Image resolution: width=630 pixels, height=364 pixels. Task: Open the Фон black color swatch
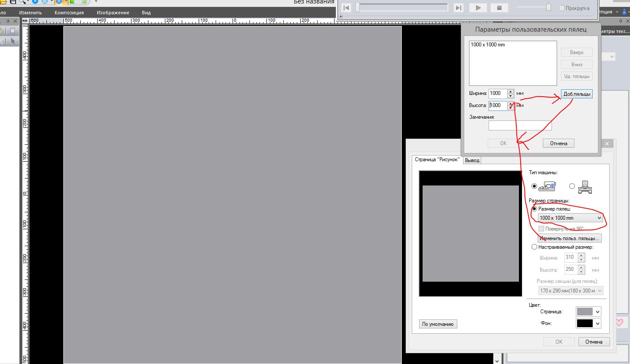[588, 323]
